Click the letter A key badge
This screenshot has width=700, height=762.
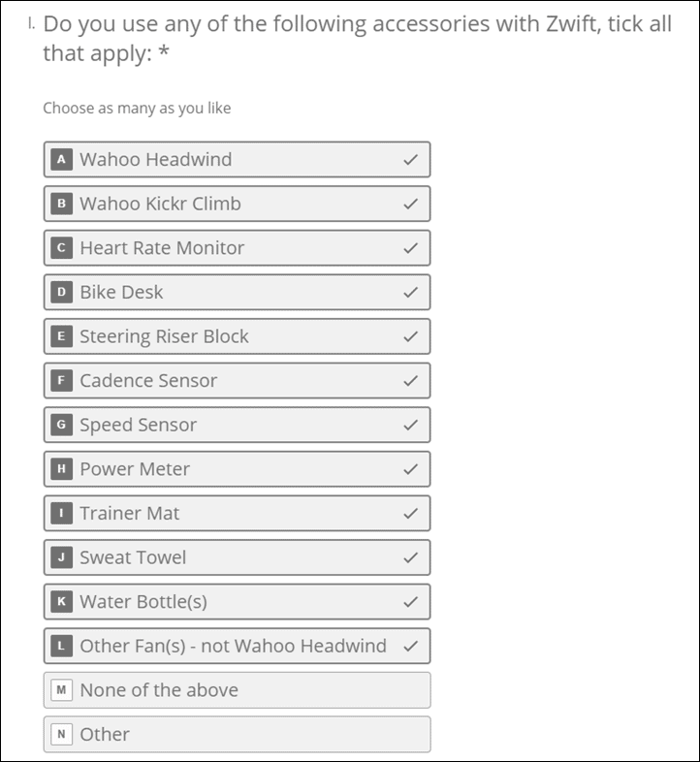[x=61, y=159]
